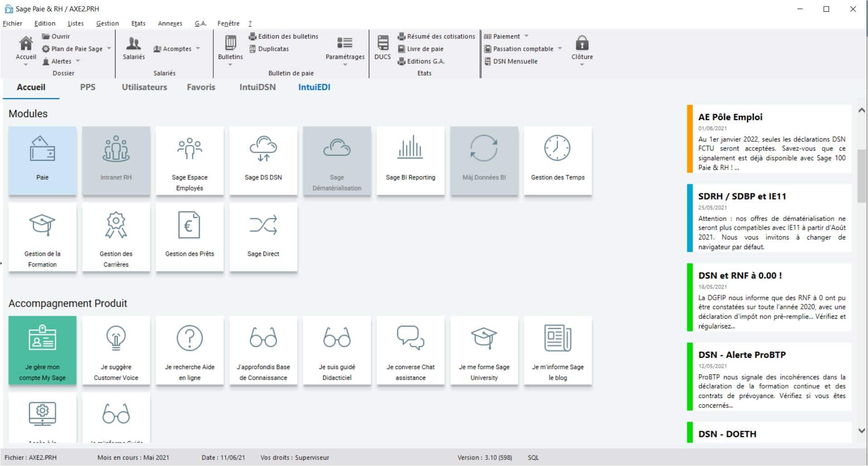Open Gestion des Prêts module
Screen dimensions: 868x466
click(189, 237)
